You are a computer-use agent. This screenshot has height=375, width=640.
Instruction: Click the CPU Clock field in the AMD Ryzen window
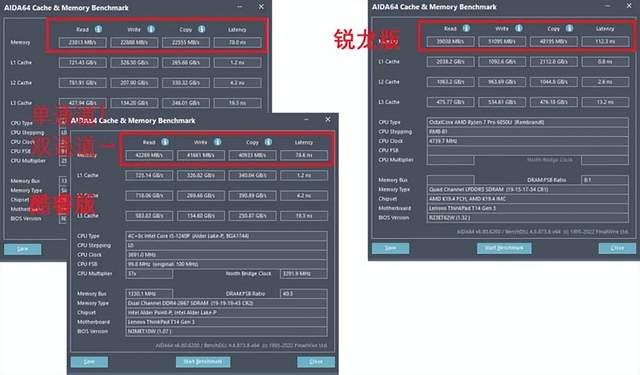[x=528, y=141]
